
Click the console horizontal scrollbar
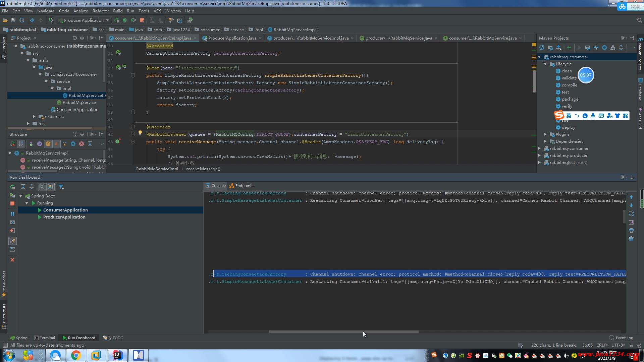pos(344,332)
